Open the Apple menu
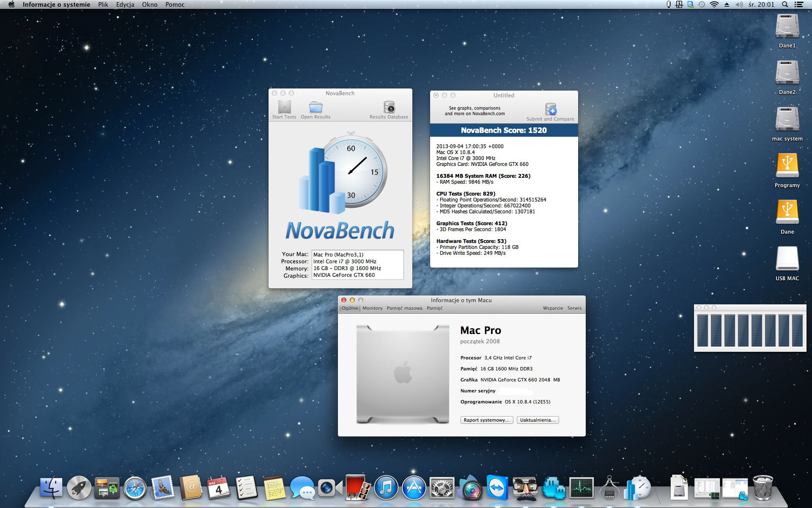The image size is (812, 508). tap(11, 5)
